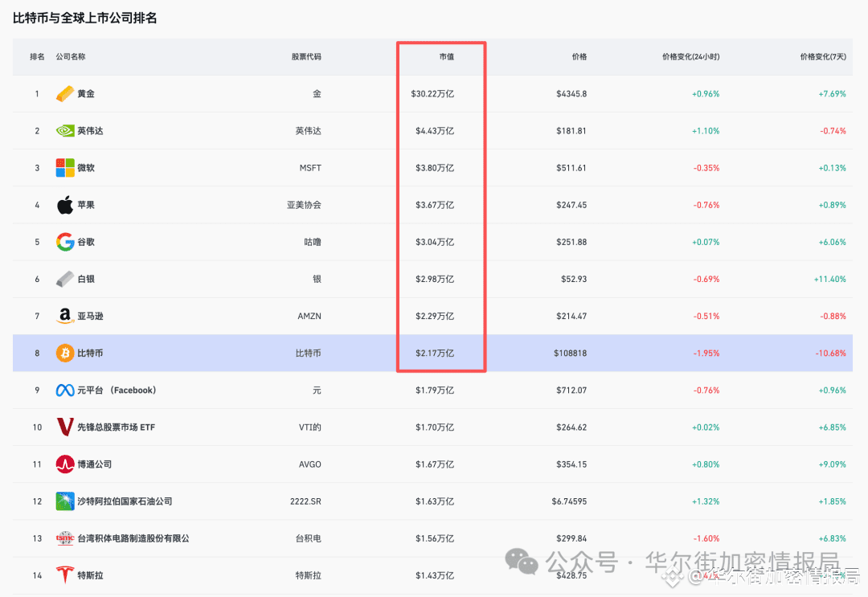Screen dimensions: 868x597
Task: Open 台湾积体电路制造股份有限公 name
Action: tap(133, 539)
